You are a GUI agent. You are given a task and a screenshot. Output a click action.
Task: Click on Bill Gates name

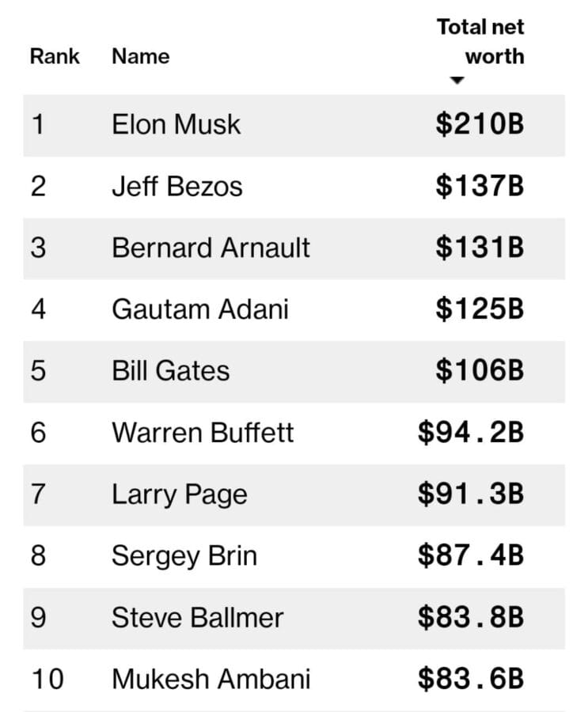tap(170, 370)
